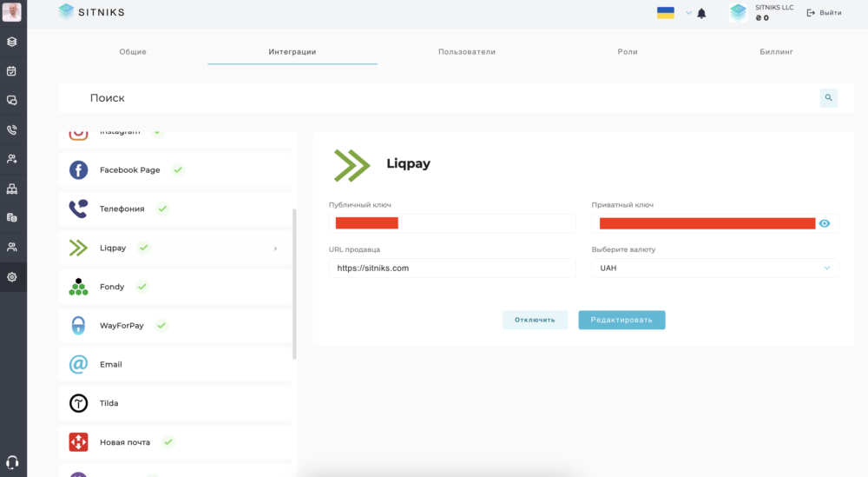Click the Email at-sign icon
The width and height of the screenshot is (868, 477).
79,364
